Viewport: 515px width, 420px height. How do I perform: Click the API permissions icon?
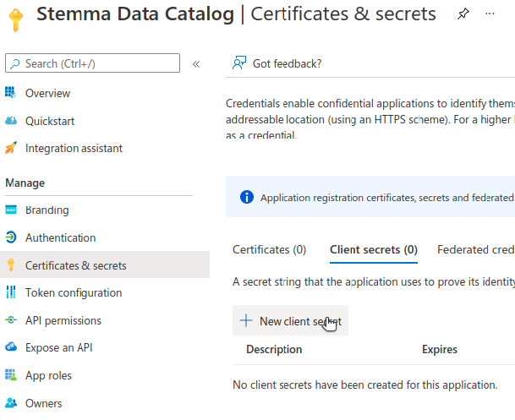pos(11,320)
